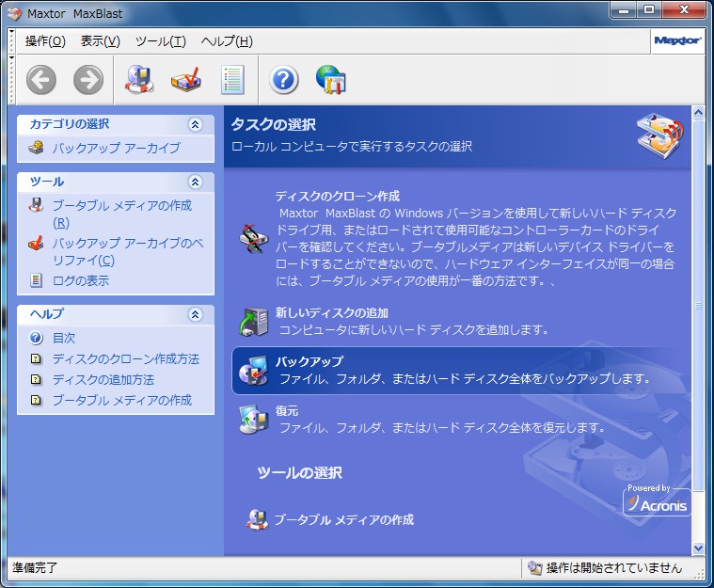
Task: Click the red check icon beside バックアップ アーカイブのベリファイ
Action: 36,243
